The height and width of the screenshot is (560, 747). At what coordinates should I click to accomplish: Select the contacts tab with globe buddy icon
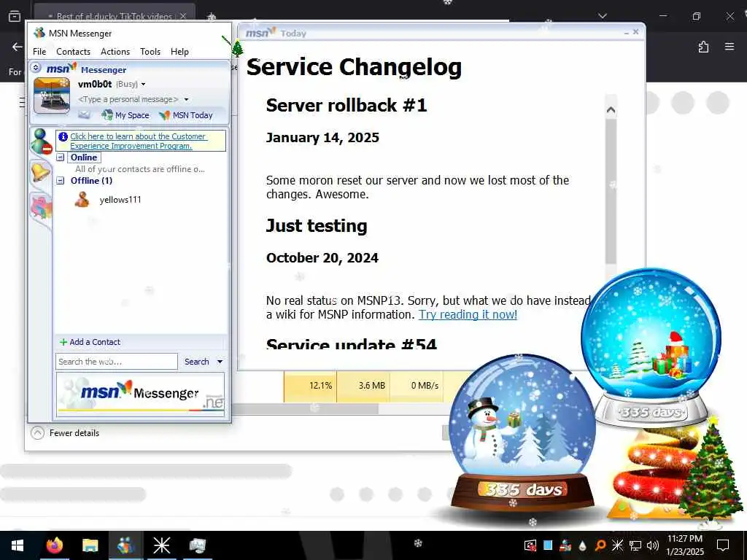[x=41, y=141]
